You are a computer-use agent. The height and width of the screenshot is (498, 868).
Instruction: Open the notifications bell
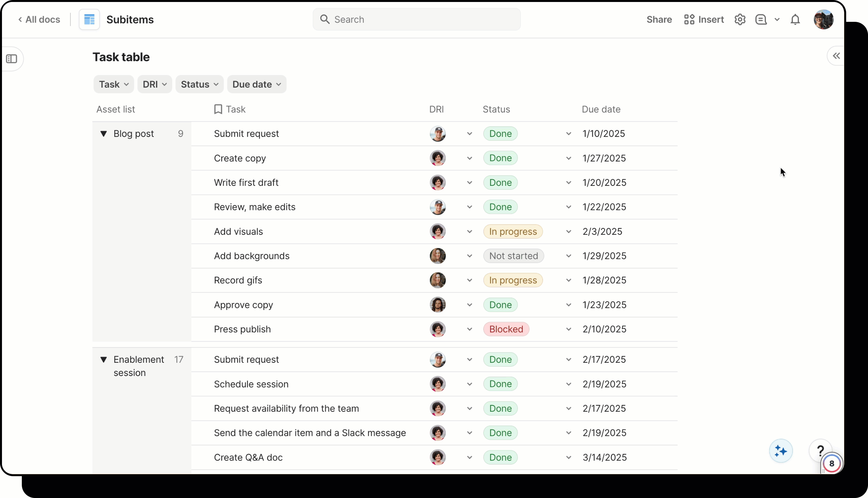click(x=796, y=20)
